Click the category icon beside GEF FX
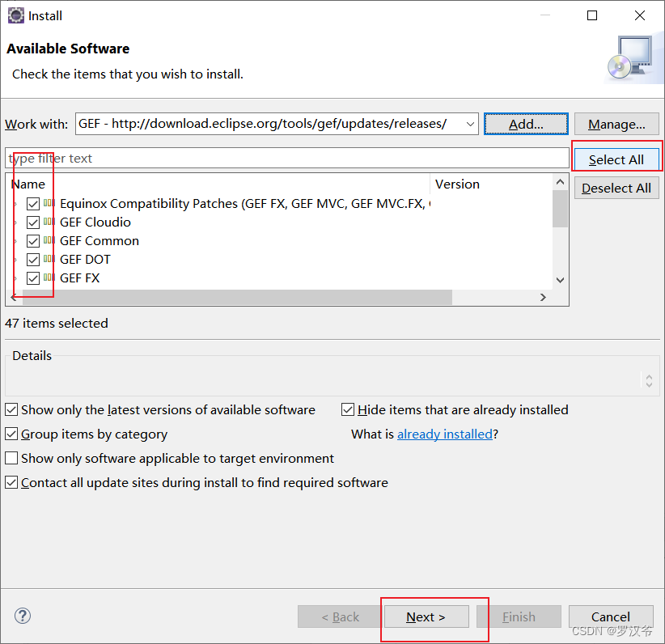Screen dimensions: 665x644 pyautogui.click(x=49, y=278)
